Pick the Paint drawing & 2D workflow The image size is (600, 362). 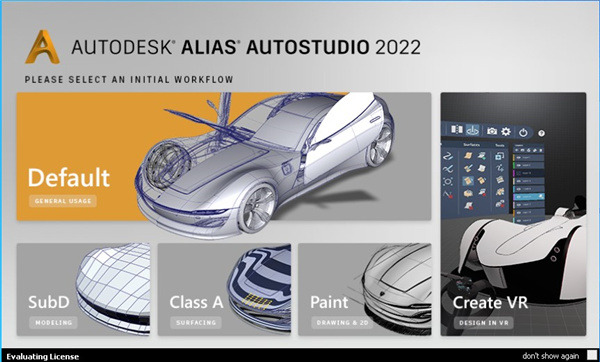(365, 290)
